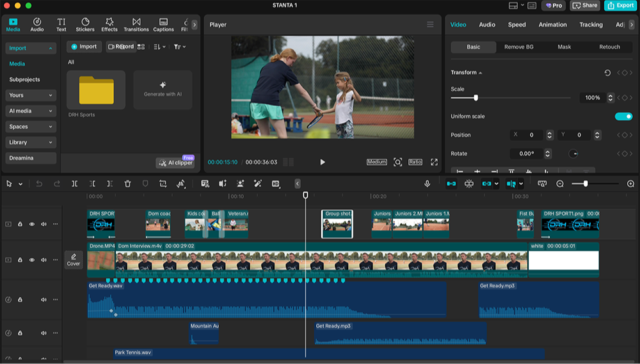
Task: Click the Scale slider handle
Action: pos(476,98)
